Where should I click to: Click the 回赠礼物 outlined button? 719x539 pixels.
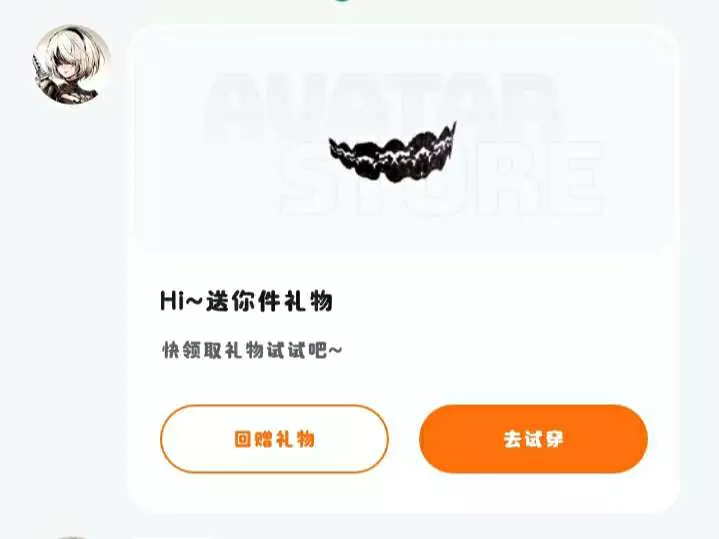(x=274, y=439)
